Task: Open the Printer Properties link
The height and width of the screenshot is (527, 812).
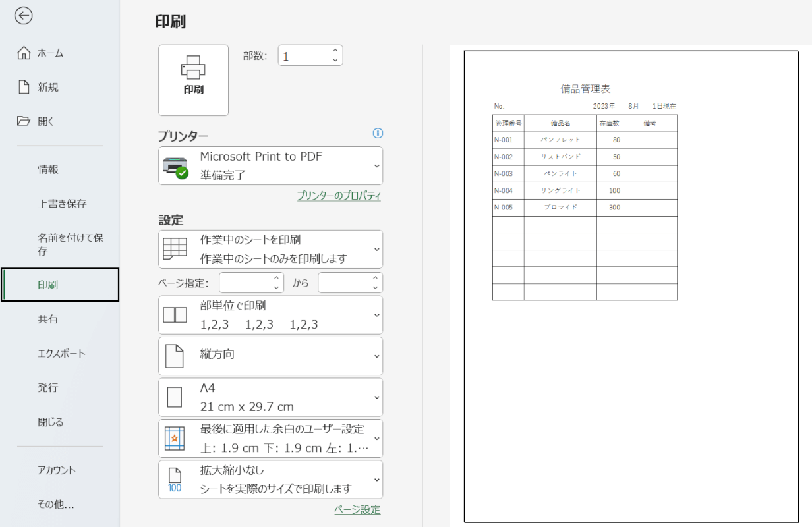Action: click(x=339, y=196)
